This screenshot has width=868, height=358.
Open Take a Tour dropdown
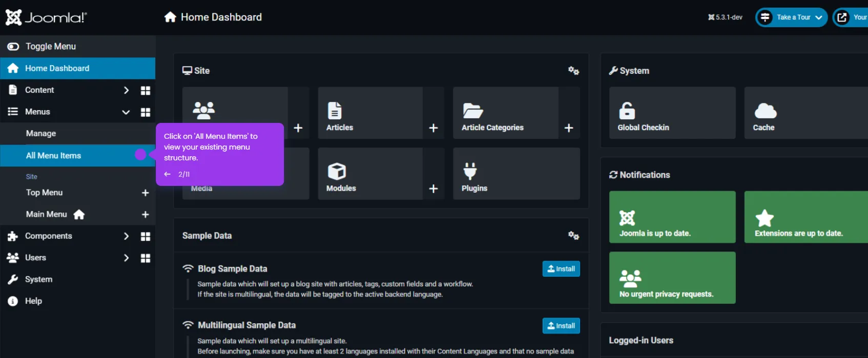click(791, 17)
